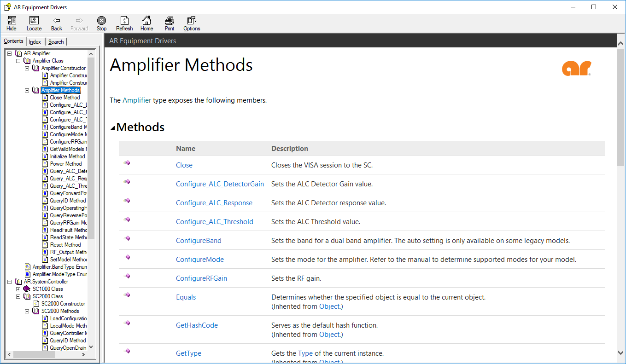
Task: Collapse the AR.Amplifier tree node
Action: pyautogui.click(x=9, y=53)
